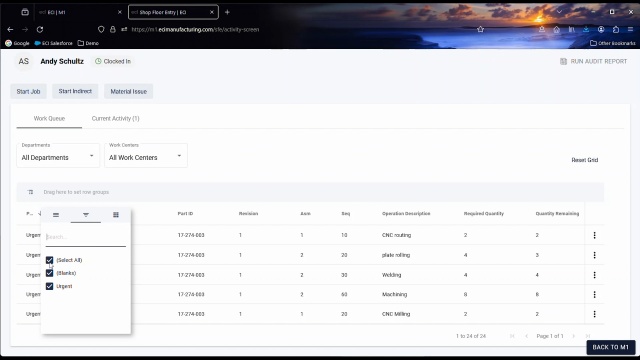Open row actions menu for Welding row
The height and width of the screenshot is (360, 640).
[x=594, y=275]
